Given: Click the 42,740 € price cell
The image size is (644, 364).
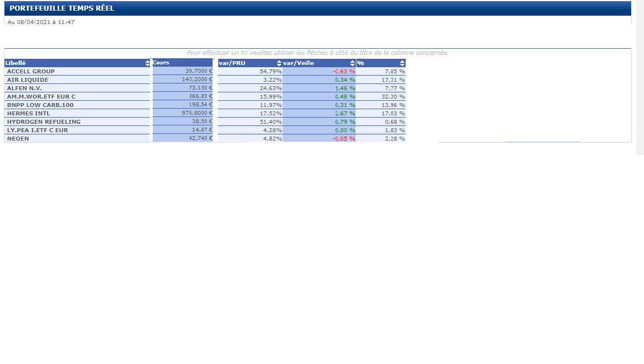Looking at the screenshot, I should (183, 138).
